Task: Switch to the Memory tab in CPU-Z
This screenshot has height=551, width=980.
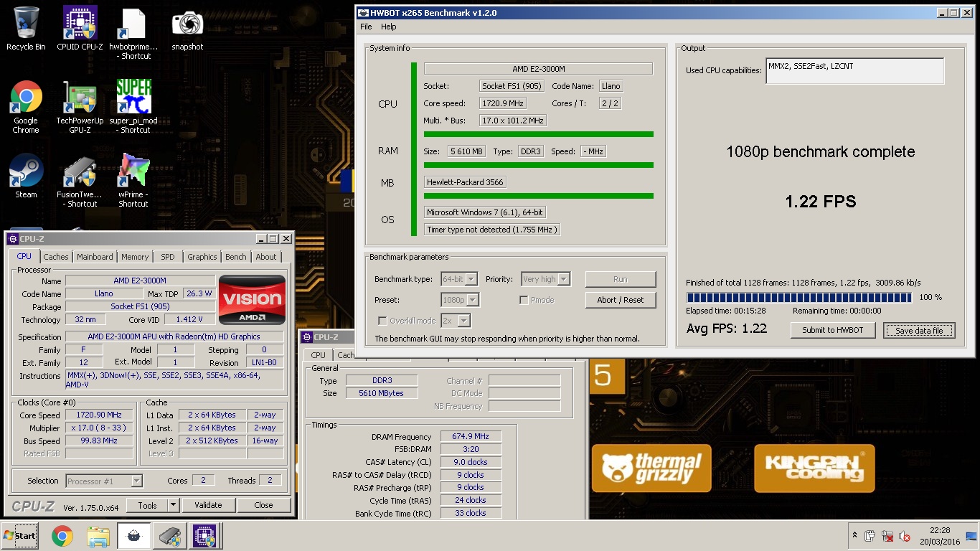Action: tap(135, 257)
